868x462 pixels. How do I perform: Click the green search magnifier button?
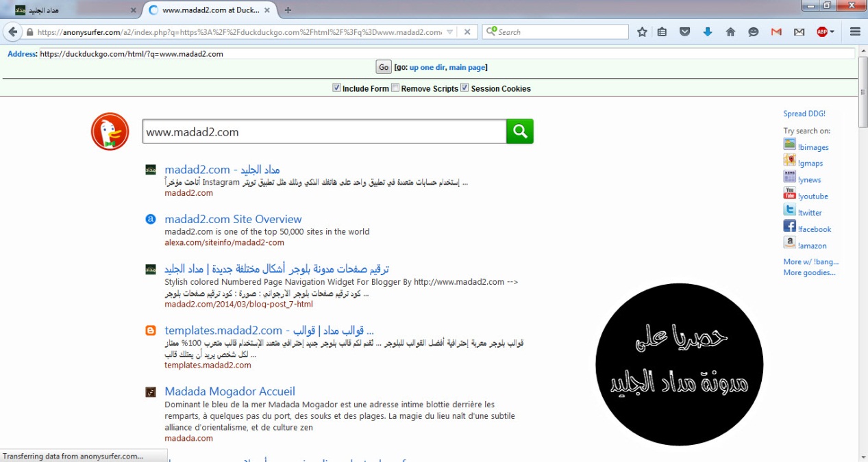(520, 131)
